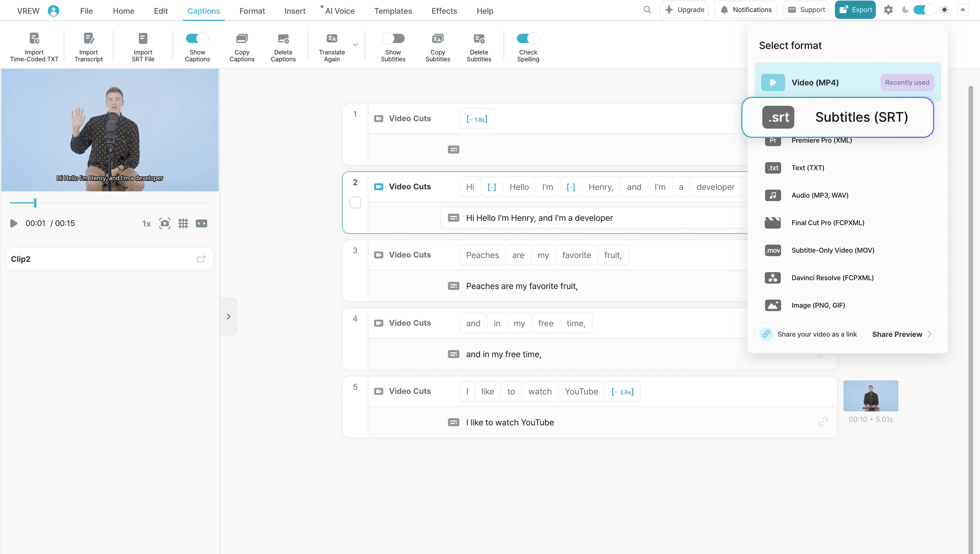Select Subtitles (SRT) export format
980x554 pixels.
tap(837, 117)
